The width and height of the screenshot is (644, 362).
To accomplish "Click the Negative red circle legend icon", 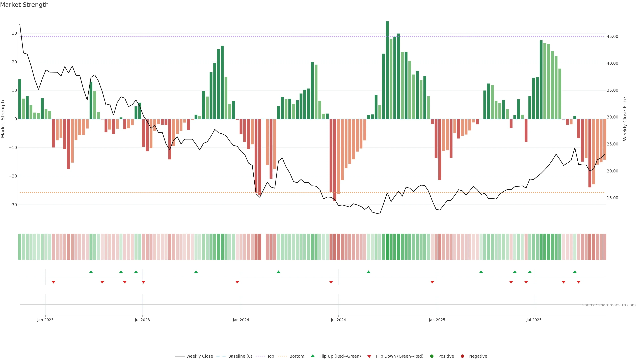I will click(462, 356).
